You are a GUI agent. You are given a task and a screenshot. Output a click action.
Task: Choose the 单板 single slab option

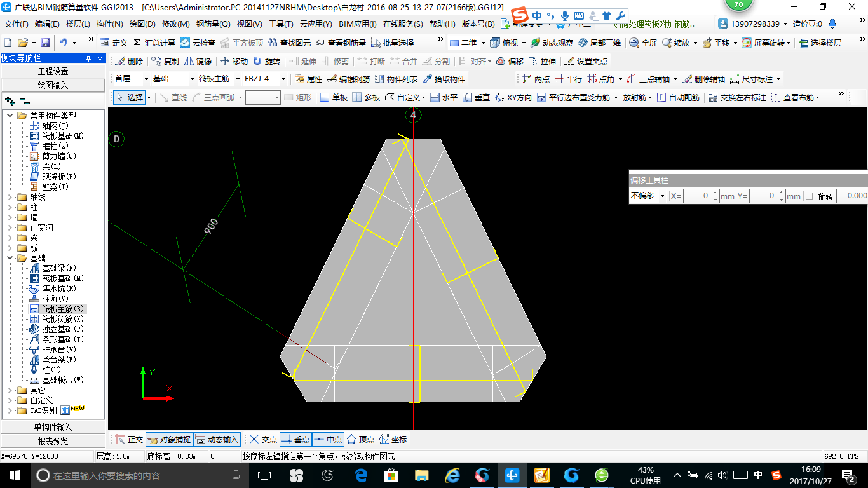click(334, 97)
